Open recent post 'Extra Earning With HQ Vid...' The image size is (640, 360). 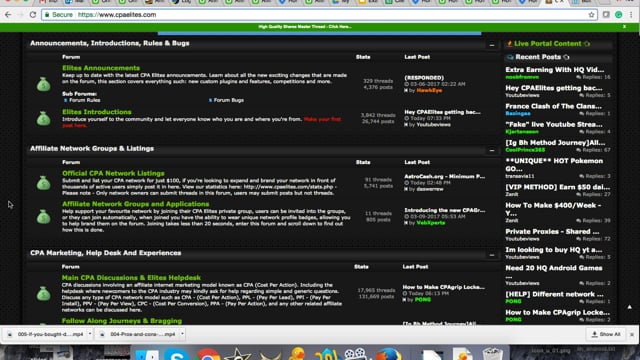tap(554, 70)
